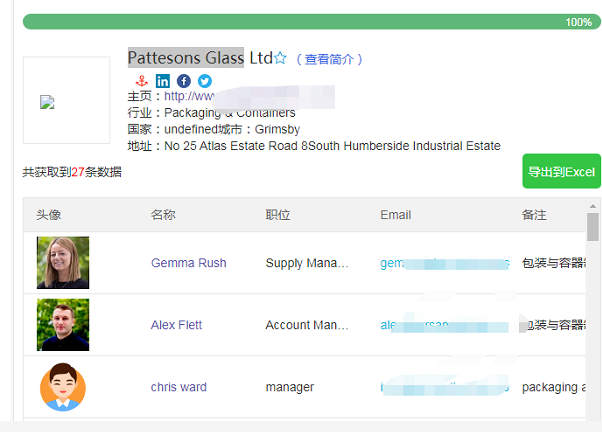Click the manager position cell
602x432 pixels.
coord(290,387)
